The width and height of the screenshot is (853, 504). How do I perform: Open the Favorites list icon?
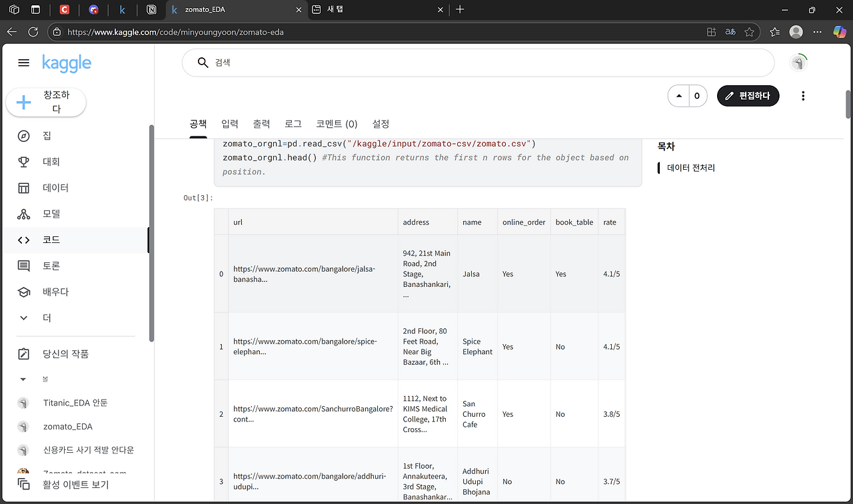(774, 31)
